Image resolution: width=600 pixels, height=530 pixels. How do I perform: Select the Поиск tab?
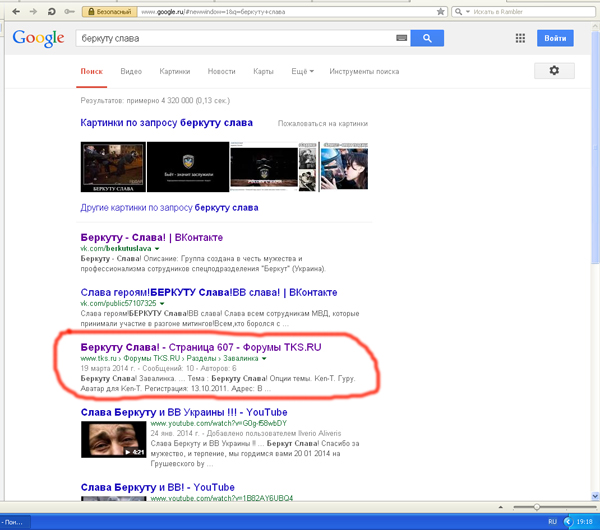pos(91,72)
